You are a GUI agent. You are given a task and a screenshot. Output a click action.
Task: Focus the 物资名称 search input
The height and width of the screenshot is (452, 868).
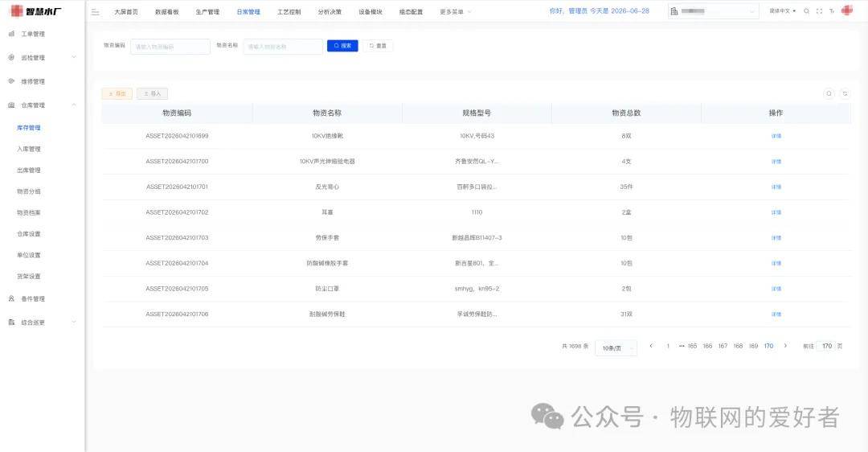(x=283, y=47)
